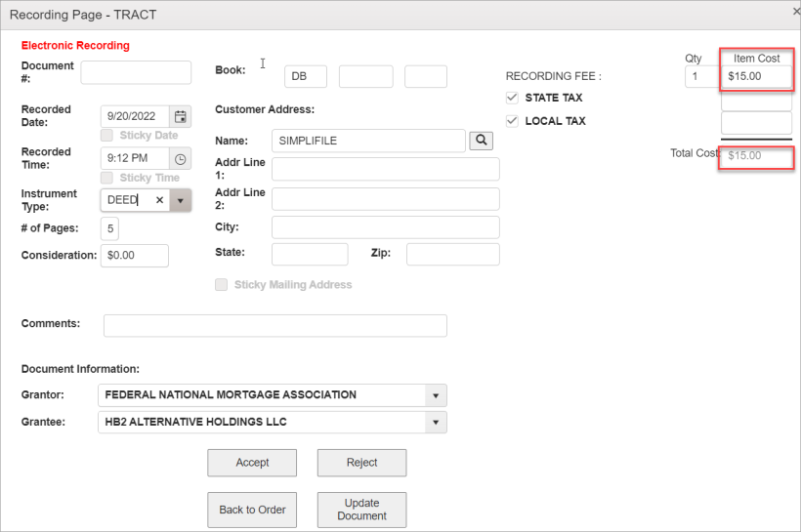Uncheck the LOCAL TAX checkbox
The image size is (801, 532).
(512, 121)
